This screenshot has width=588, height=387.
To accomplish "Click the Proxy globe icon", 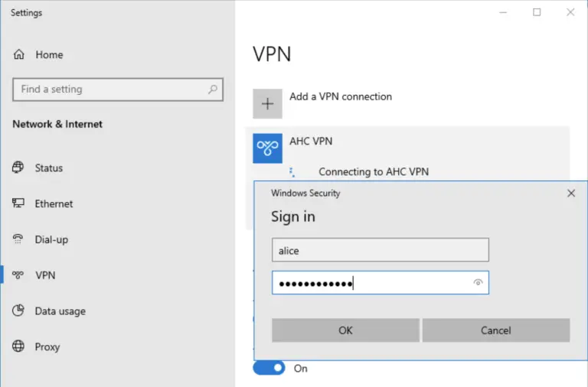I will tap(18, 346).
